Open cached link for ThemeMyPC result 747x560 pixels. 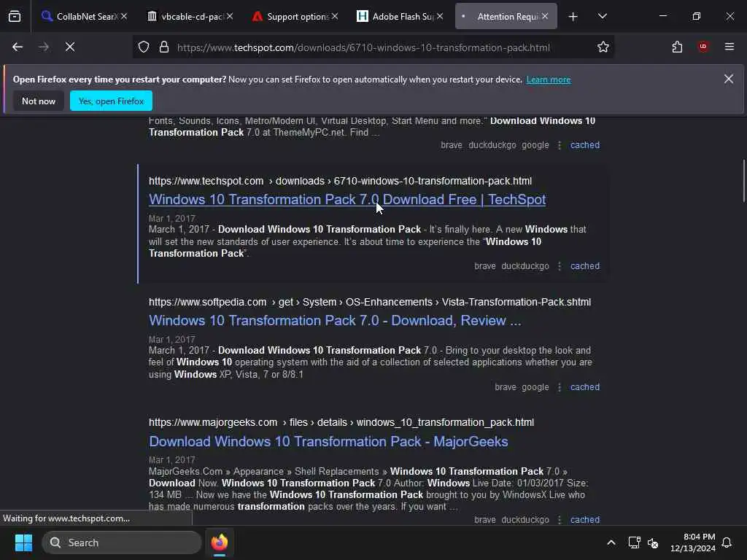(x=585, y=145)
